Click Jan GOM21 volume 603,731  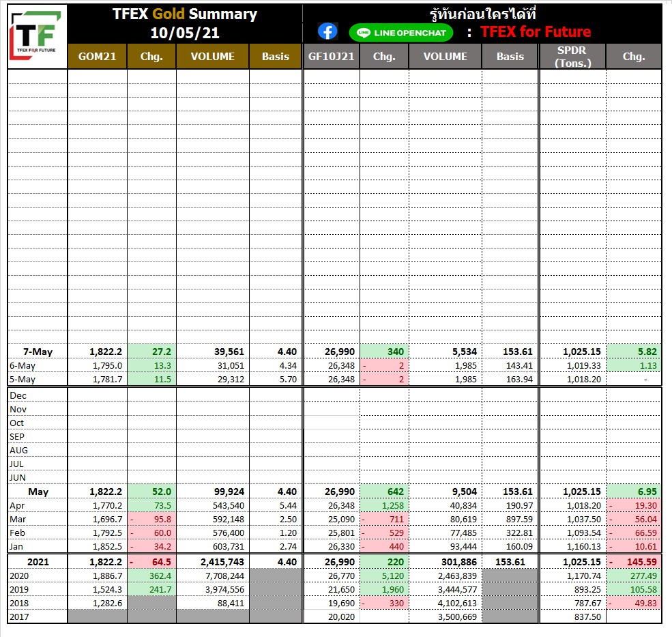coord(229,547)
